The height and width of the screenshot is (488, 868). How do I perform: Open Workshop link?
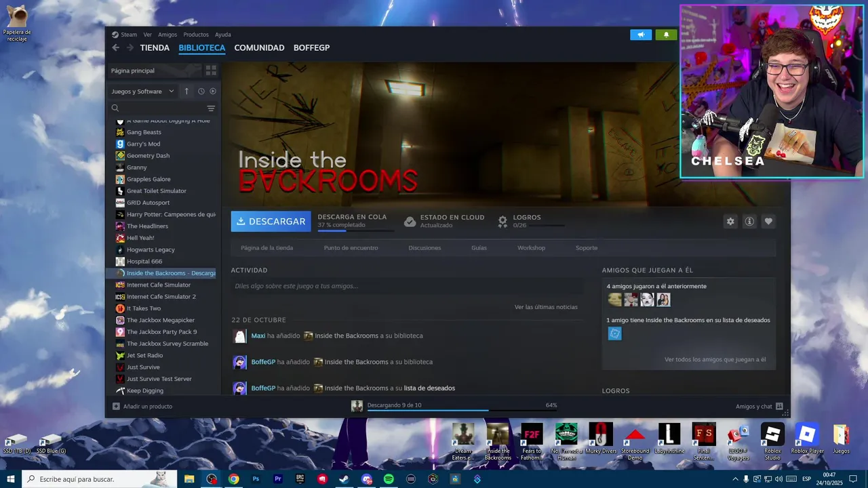tap(531, 248)
